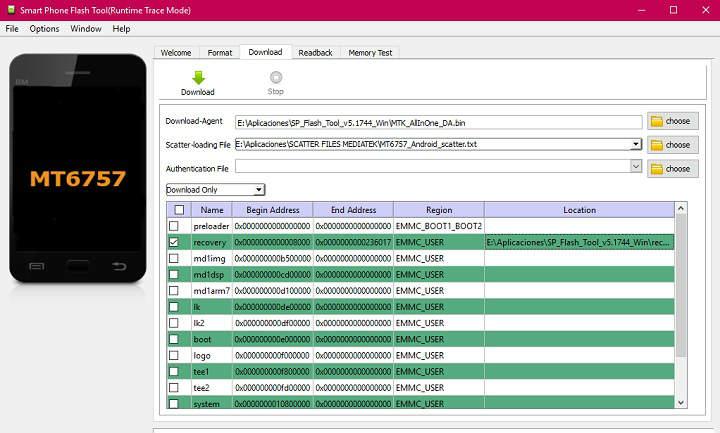Click the 'tee1' partition name
This screenshot has height=433, width=720.
pyautogui.click(x=201, y=371)
